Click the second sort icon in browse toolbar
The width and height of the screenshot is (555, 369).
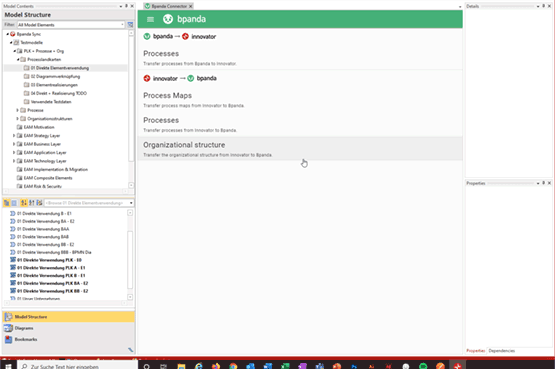(x=32, y=203)
